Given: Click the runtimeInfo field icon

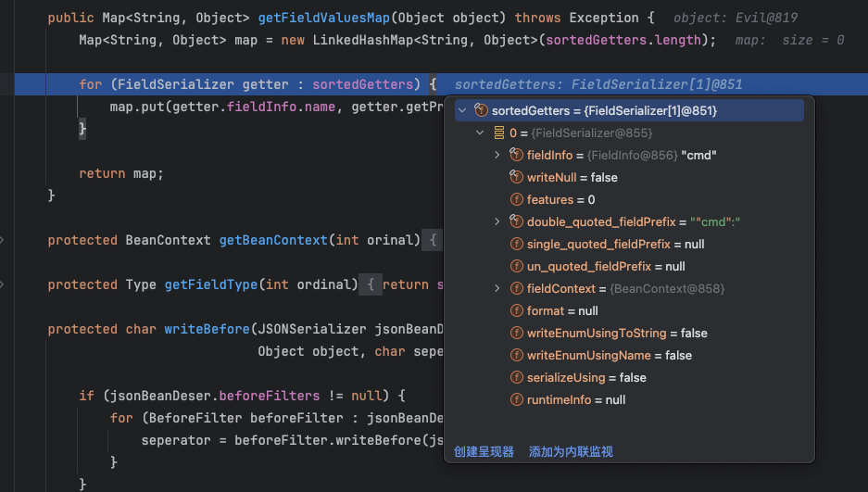Looking at the screenshot, I should click(x=517, y=400).
